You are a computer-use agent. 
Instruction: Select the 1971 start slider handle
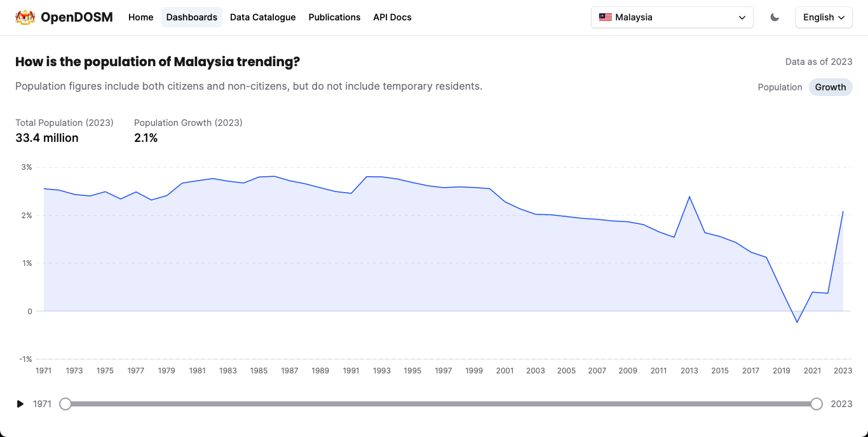click(65, 404)
